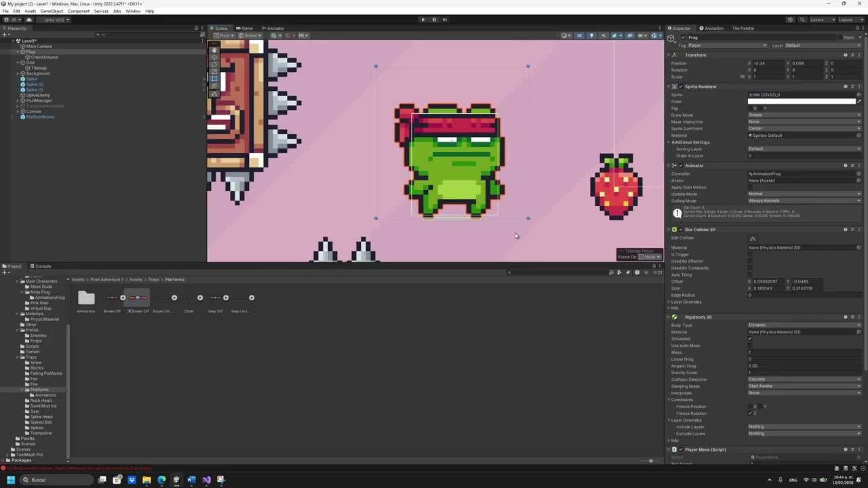Open the Windows Start button

pyautogui.click(x=11, y=480)
